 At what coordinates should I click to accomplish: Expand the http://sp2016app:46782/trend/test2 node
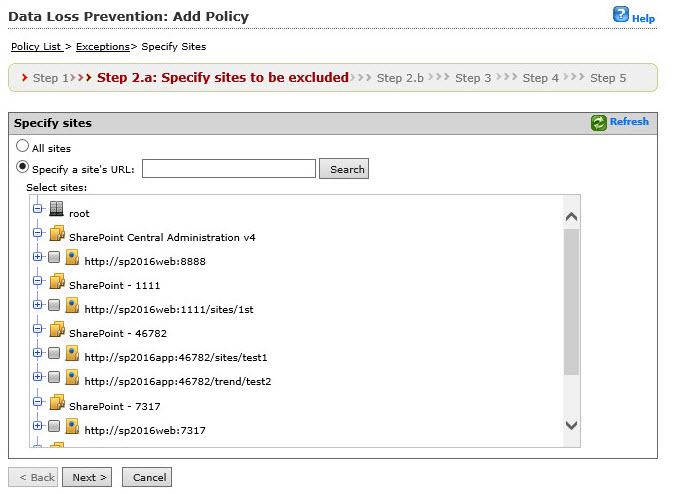(38, 378)
